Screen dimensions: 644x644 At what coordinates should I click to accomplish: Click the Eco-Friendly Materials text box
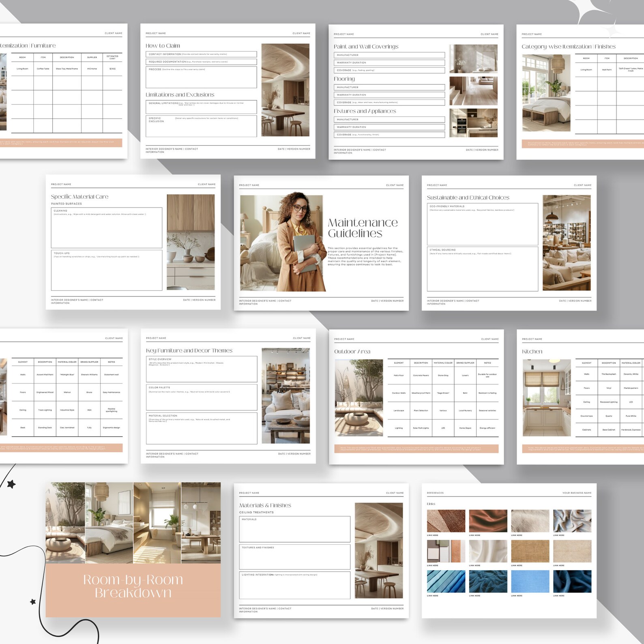pos(483,224)
